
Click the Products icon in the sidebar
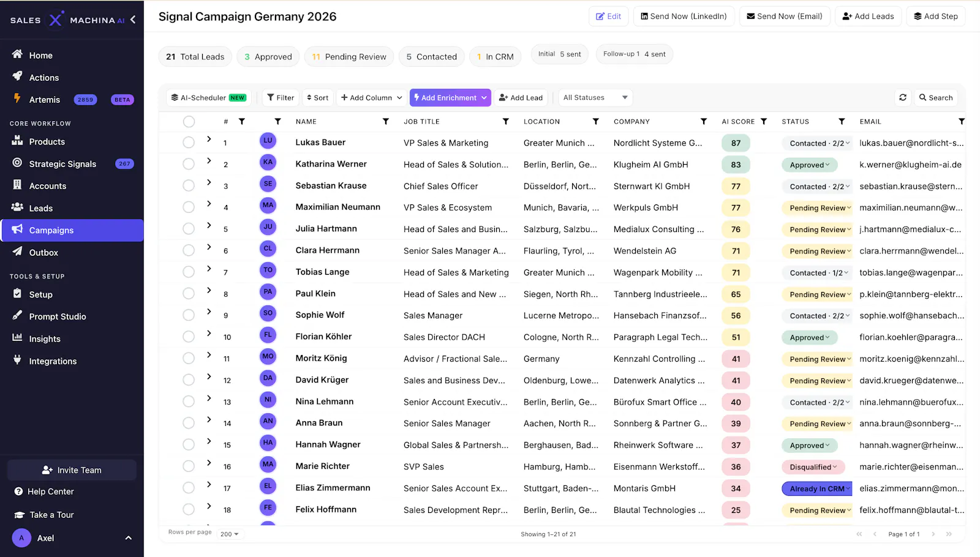click(17, 141)
